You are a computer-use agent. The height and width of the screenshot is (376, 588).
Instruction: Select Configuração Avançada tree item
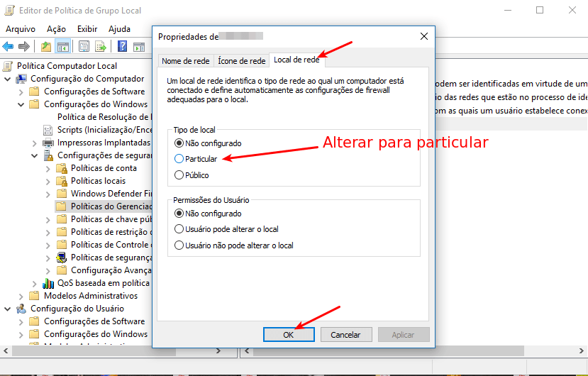111,270
